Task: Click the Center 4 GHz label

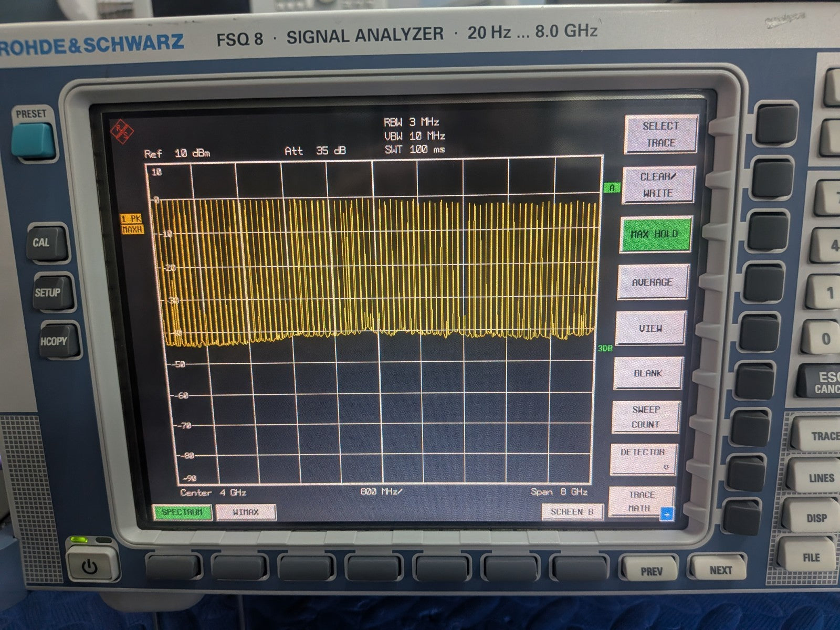Action: coord(213,492)
